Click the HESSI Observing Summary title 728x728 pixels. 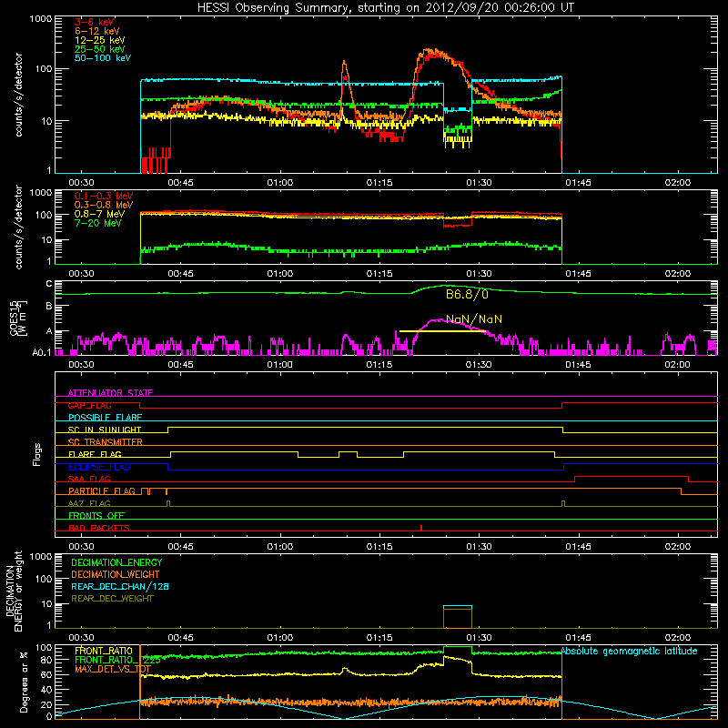tap(386, 8)
